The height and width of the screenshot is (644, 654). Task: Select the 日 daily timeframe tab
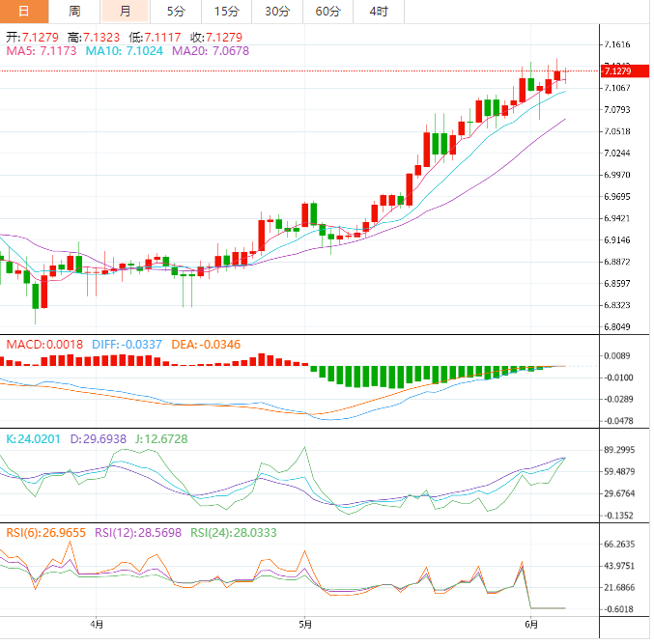(24, 12)
